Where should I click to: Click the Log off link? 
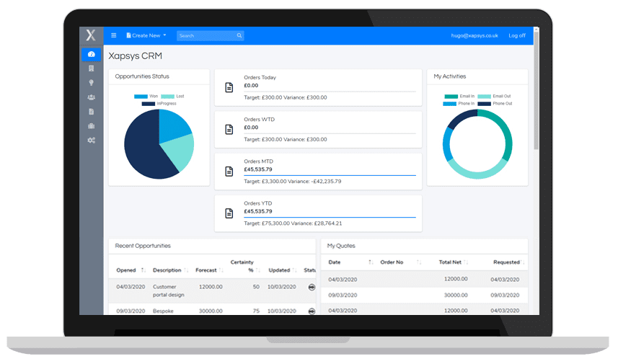517,35
